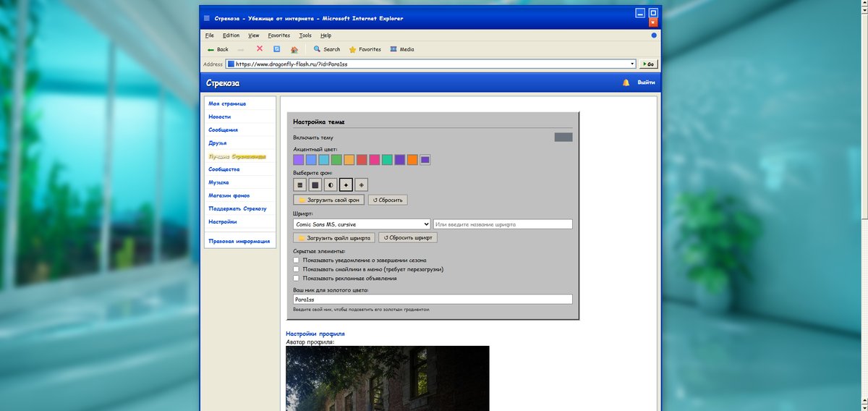Minimize the Internet Explorer window
868x411 pixels.
point(640,12)
